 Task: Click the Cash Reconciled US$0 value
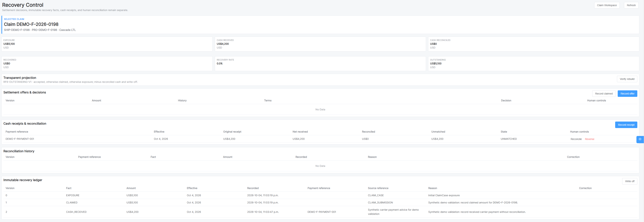pyautogui.click(x=433, y=44)
